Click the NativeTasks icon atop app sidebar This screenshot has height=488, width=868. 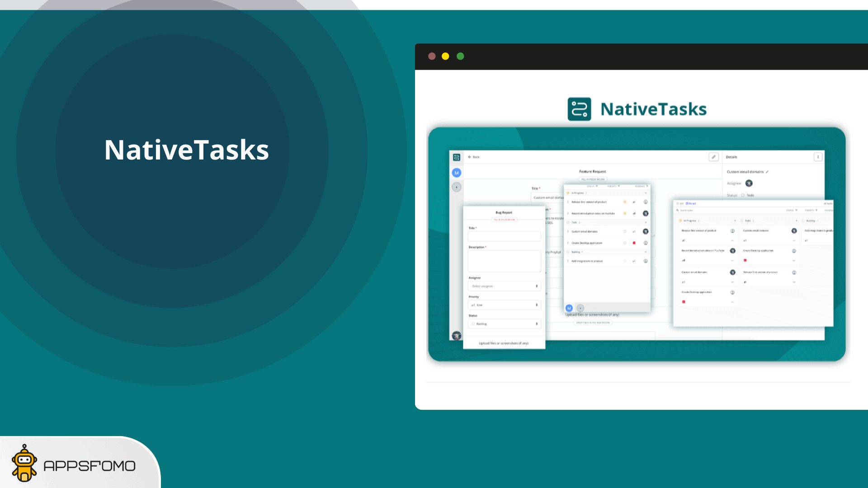[x=457, y=157]
